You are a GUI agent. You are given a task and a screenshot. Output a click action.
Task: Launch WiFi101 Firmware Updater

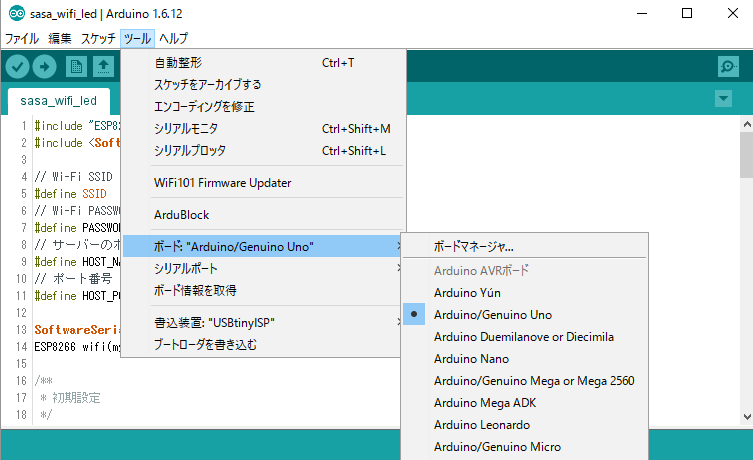click(262, 183)
